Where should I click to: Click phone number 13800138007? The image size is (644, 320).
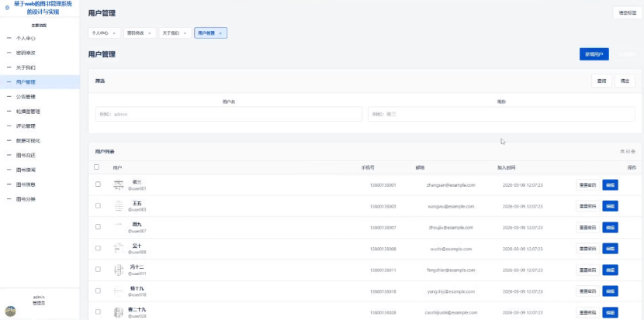tap(383, 228)
